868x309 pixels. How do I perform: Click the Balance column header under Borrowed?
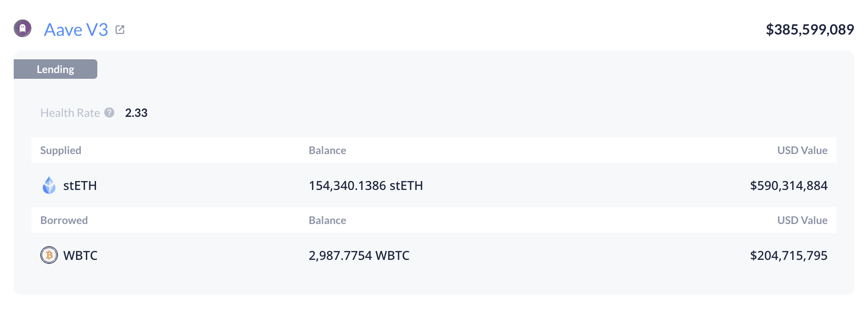(x=327, y=220)
